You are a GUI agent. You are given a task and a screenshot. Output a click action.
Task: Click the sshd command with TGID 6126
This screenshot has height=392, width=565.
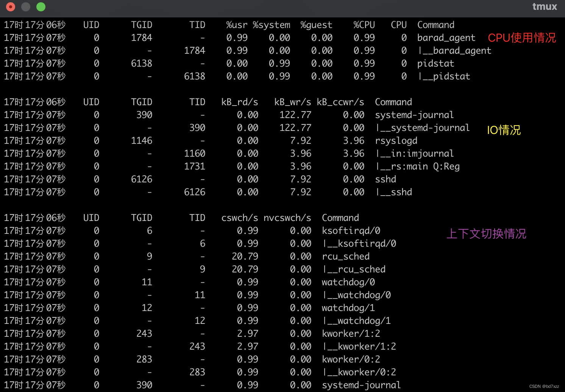[x=386, y=179]
